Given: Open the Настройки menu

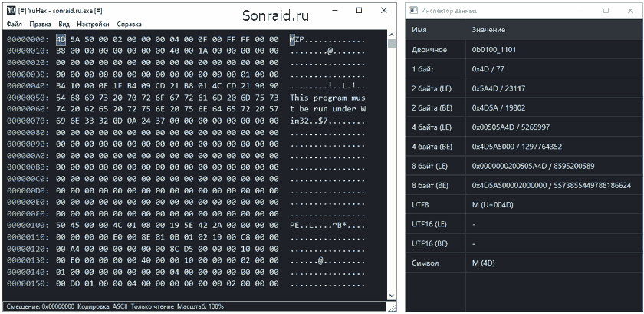Looking at the screenshot, I should (93, 25).
